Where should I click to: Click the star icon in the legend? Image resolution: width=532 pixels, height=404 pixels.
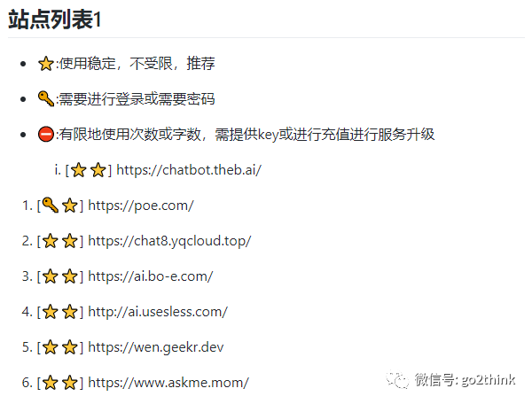46,64
